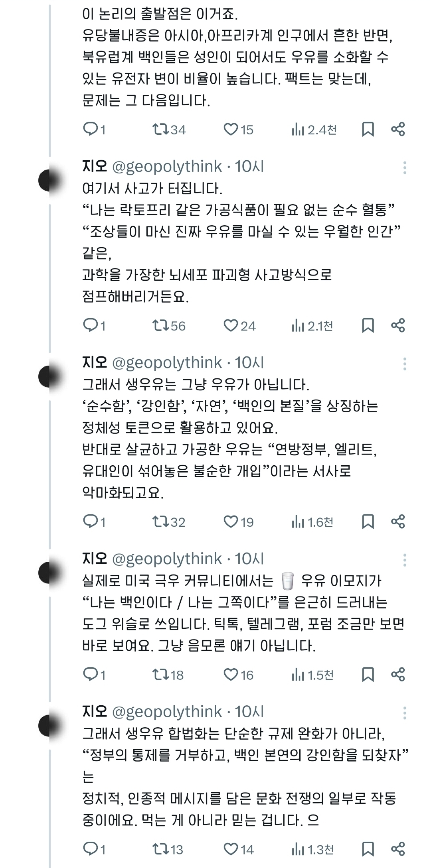431x868 pixels.
Task: Open 지오 display name on the milk emoji tweet
Action: pyautogui.click(x=95, y=559)
